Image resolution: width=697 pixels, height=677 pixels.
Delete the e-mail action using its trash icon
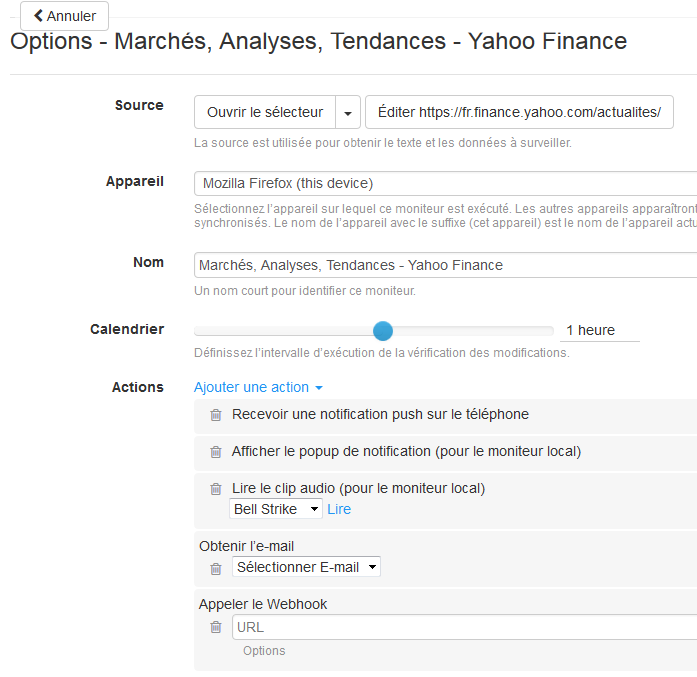[216, 569]
